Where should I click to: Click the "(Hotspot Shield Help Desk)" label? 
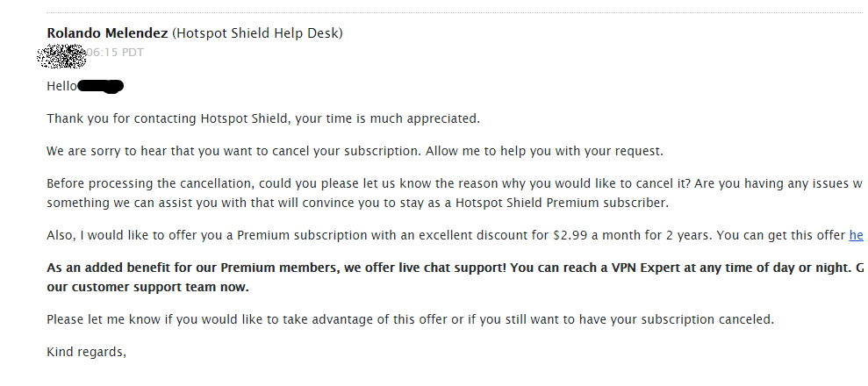(x=257, y=33)
